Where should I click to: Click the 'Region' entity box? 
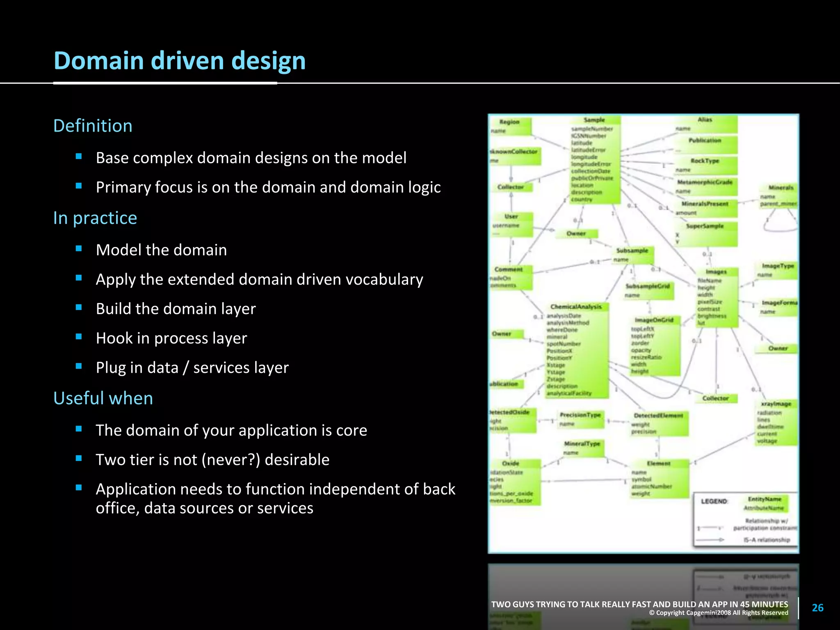(510, 126)
